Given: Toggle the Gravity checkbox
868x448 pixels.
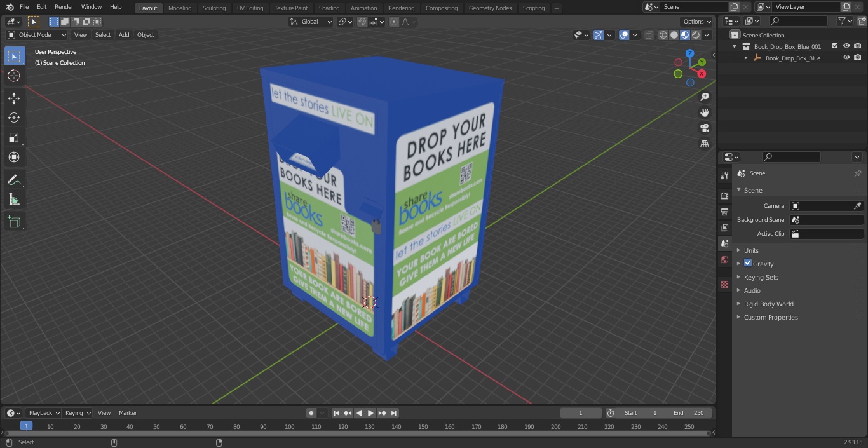Looking at the screenshot, I should [748, 263].
